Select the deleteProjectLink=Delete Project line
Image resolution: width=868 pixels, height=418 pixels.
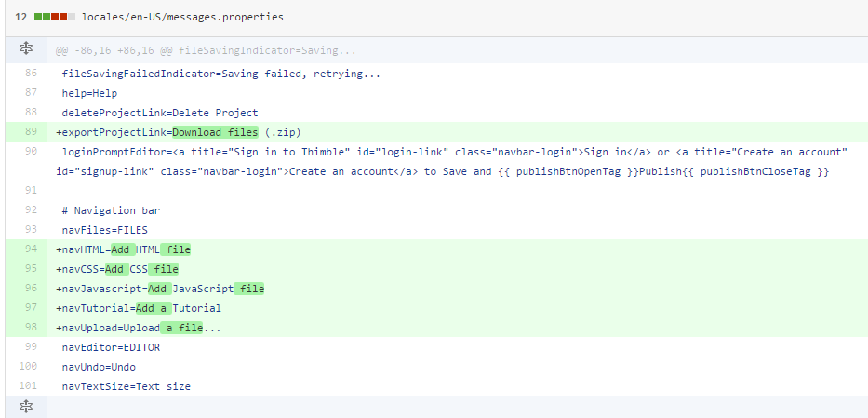tap(159, 113)
